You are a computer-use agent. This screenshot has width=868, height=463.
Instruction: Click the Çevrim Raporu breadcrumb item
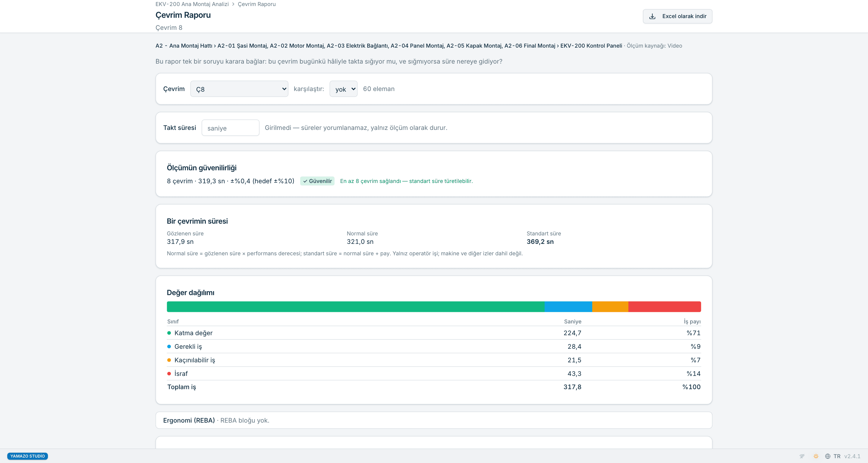[x=257, y=4]
